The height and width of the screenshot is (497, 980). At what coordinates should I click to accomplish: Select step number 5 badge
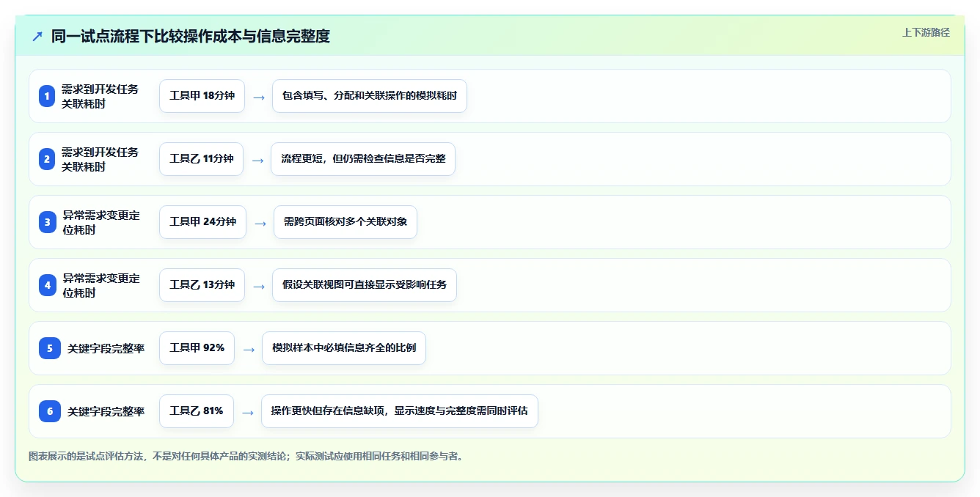[x=50, y=348]
